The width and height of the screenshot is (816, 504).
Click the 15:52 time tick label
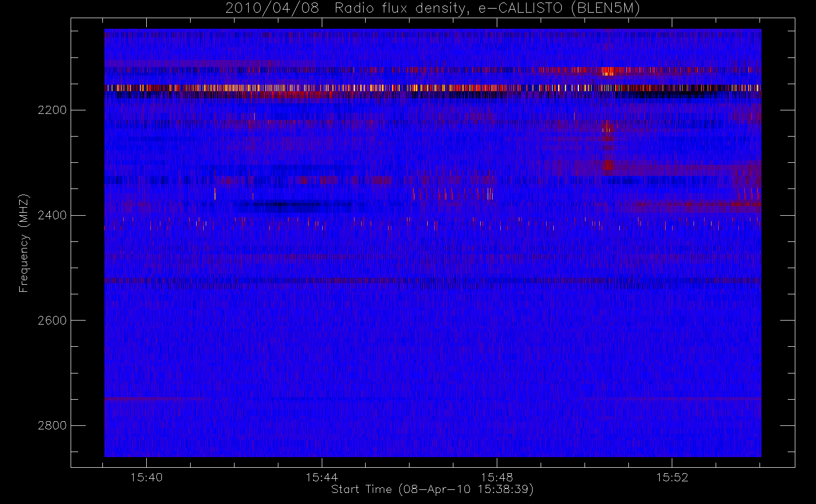[x=672, y=477]
